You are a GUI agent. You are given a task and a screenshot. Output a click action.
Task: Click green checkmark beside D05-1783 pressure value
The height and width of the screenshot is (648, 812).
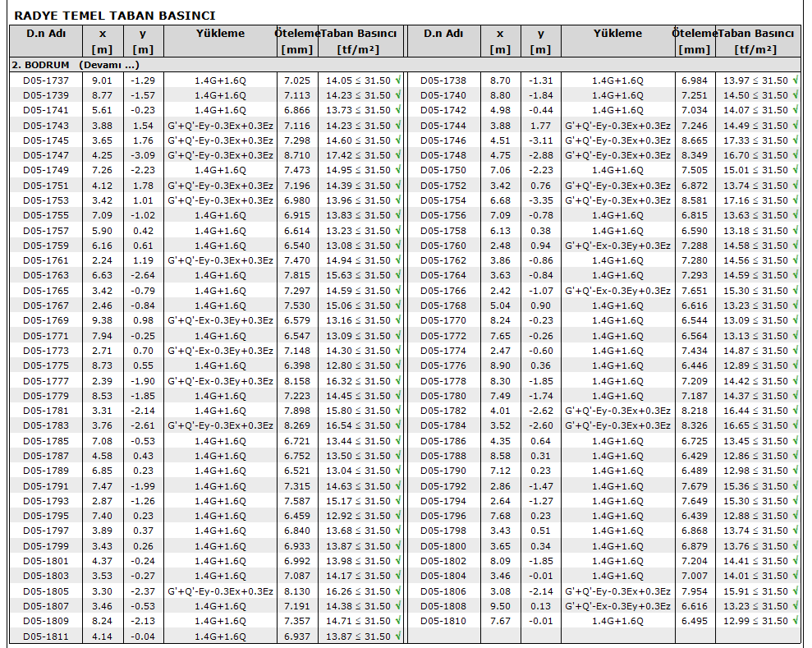click(398, 425)
